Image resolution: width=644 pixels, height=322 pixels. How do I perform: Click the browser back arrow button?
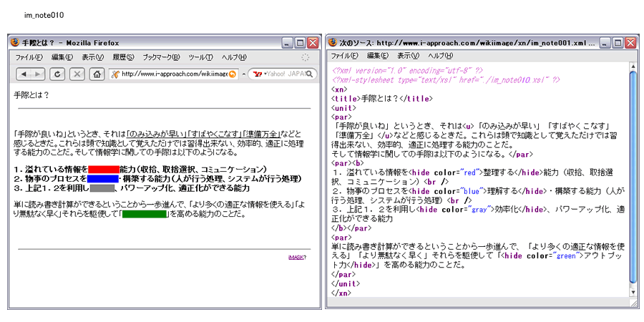[23, 74]
